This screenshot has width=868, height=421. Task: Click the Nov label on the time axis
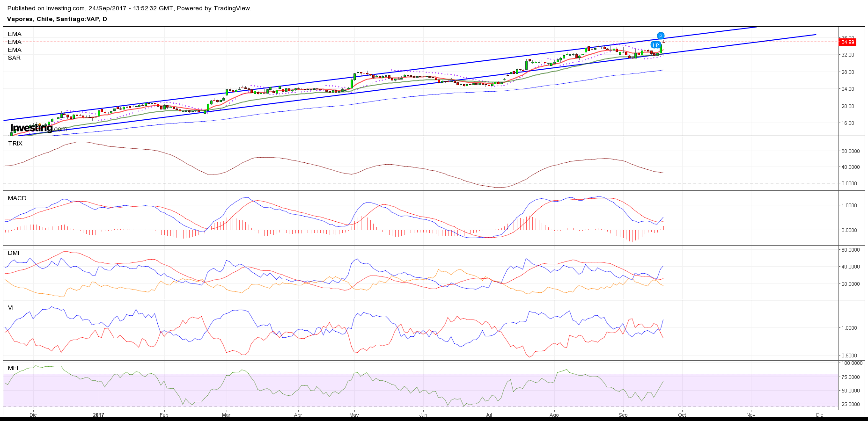(751, 415)
